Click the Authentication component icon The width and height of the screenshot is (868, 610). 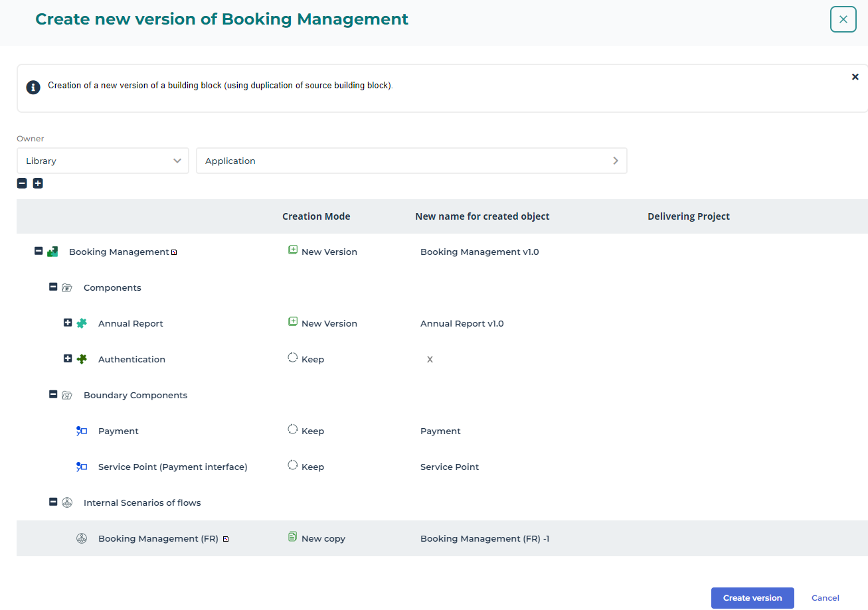82,359
